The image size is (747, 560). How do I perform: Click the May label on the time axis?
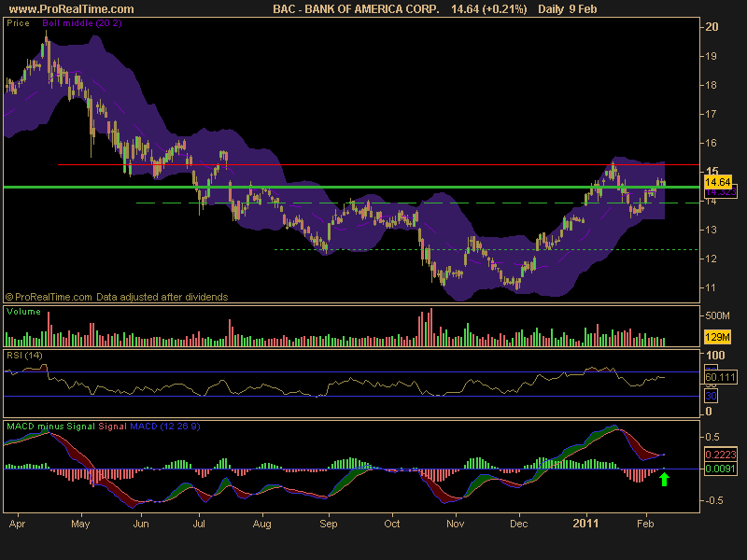tap(80, 525)
